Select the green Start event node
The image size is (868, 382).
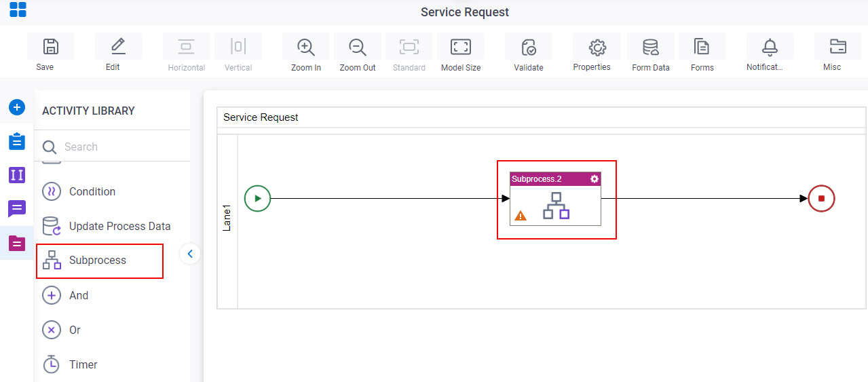pos(257,199)
